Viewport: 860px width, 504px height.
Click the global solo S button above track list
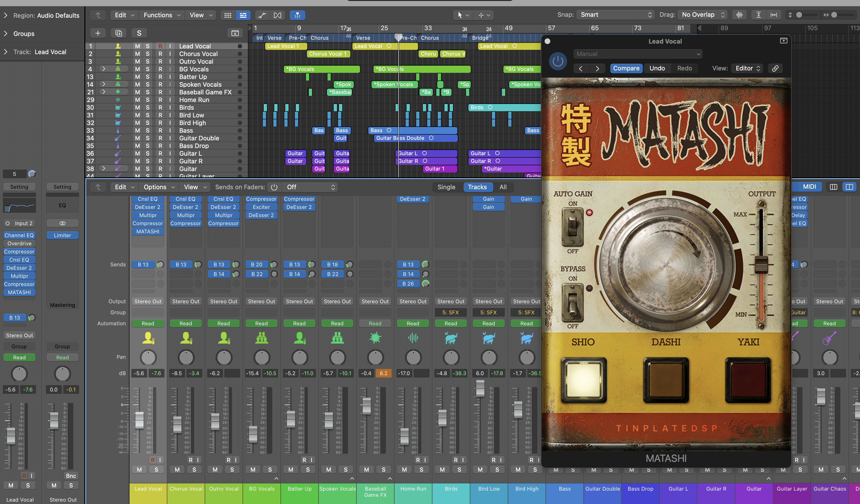pyautogui.click(x=139, y=33)
